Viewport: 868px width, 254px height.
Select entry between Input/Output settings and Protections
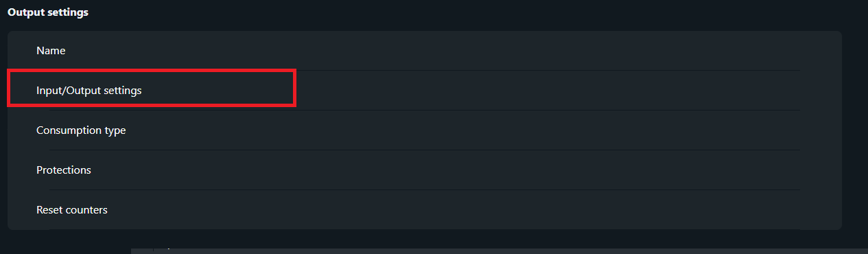[424, 130]
